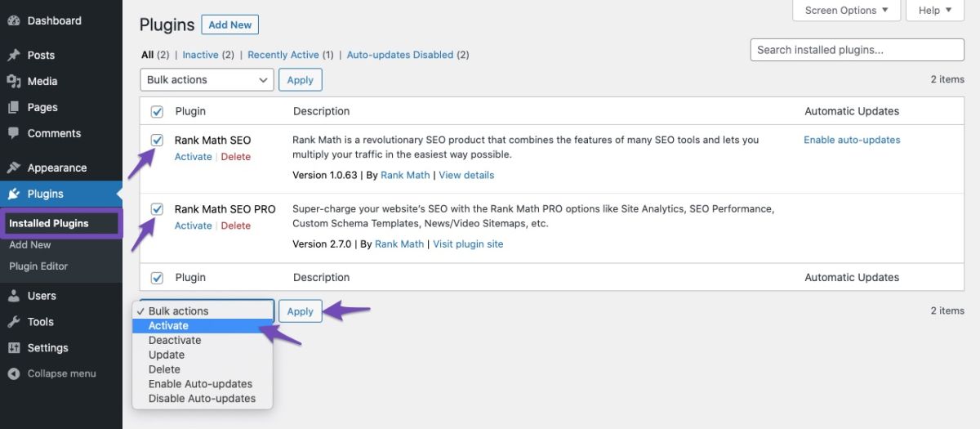Viewport: 980px width, 429px height.
Task: Click the Search installed plugins field
Action: pos(857,50)
